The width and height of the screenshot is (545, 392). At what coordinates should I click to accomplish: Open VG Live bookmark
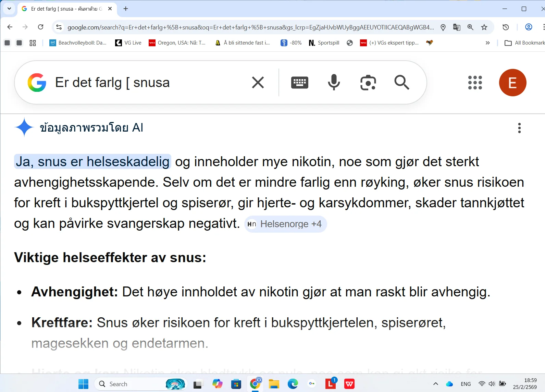(128, 43)
